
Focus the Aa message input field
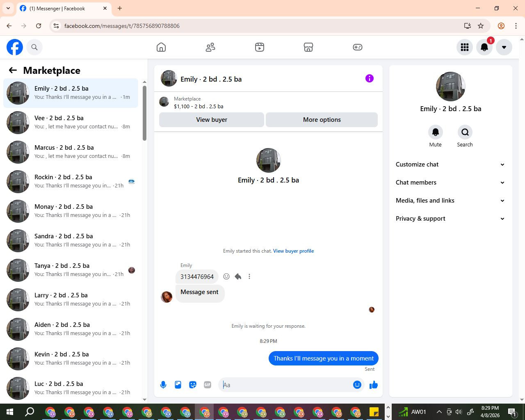(x=285, y=385)
